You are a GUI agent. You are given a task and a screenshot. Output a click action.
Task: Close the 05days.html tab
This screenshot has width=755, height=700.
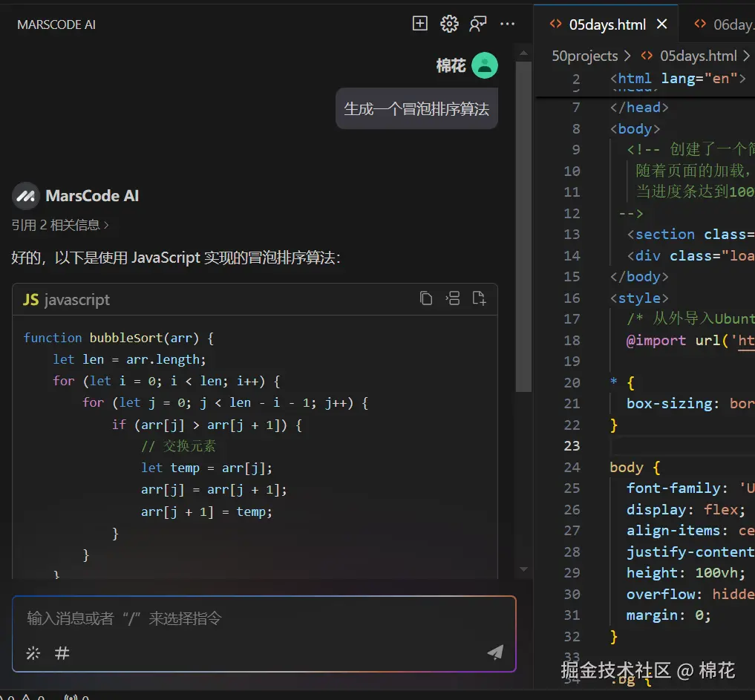662,24
